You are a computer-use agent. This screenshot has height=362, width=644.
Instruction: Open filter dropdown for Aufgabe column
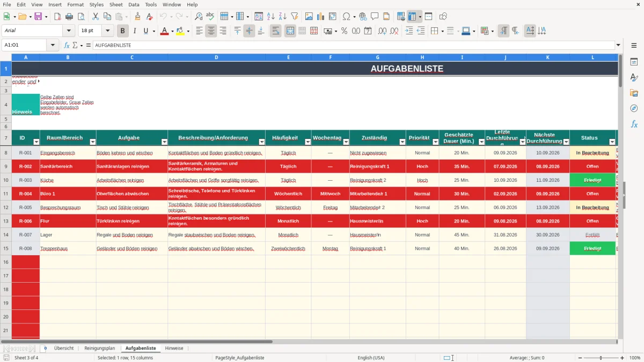point(164,142)
